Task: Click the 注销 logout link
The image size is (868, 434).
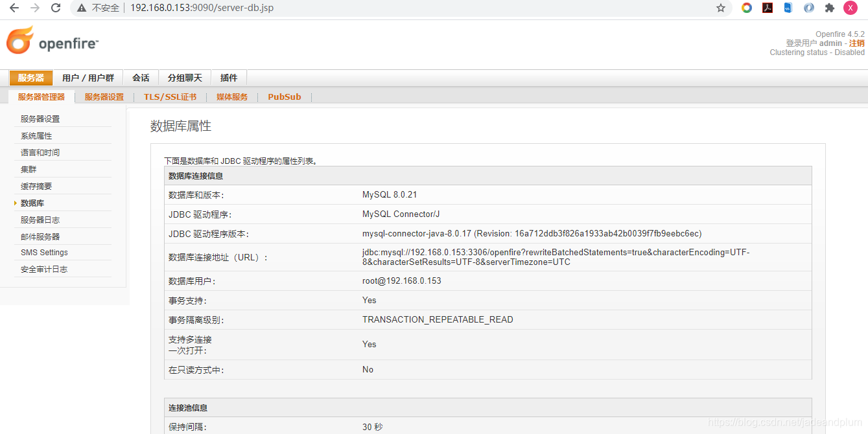Action: [x=857, y=43]
